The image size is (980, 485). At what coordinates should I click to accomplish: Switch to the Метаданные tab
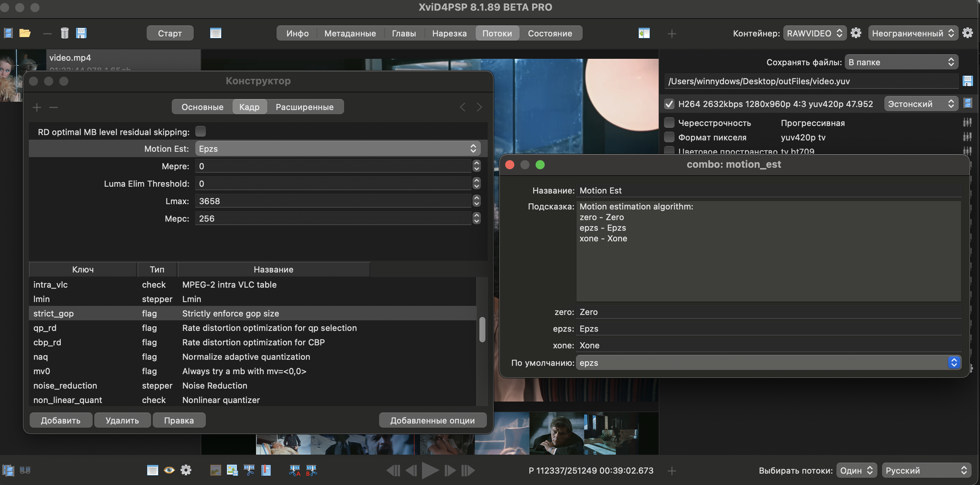pos(350,33)
